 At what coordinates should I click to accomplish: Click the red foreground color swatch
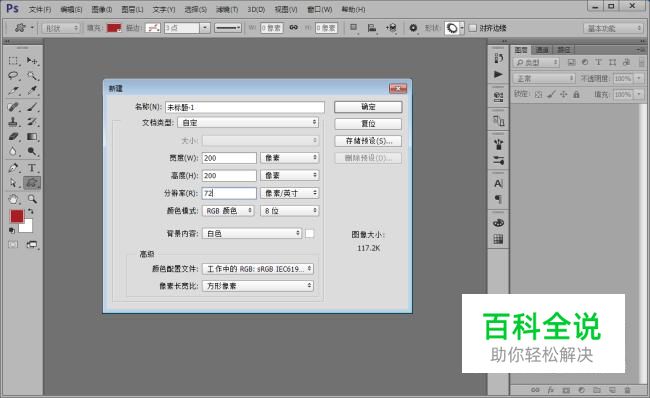pos(17,216)
